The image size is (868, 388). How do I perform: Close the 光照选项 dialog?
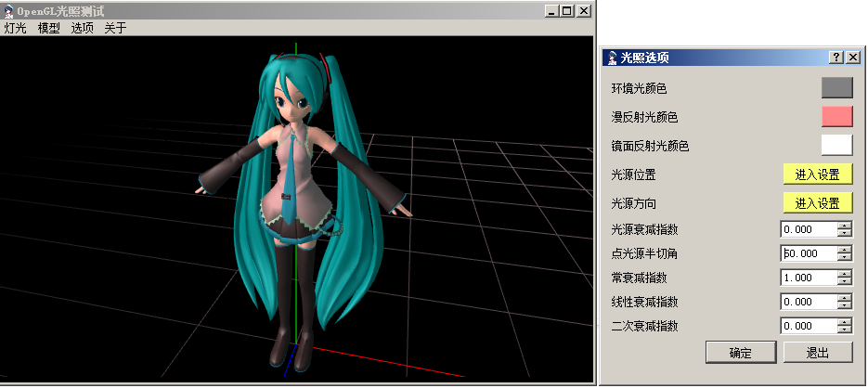853,58
